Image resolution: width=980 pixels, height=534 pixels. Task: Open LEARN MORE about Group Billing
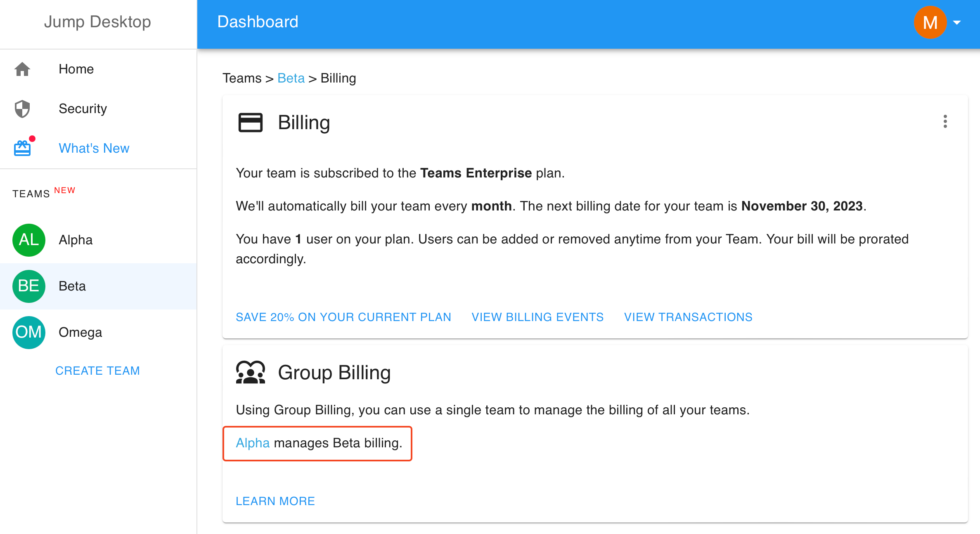tap(275, 501)
